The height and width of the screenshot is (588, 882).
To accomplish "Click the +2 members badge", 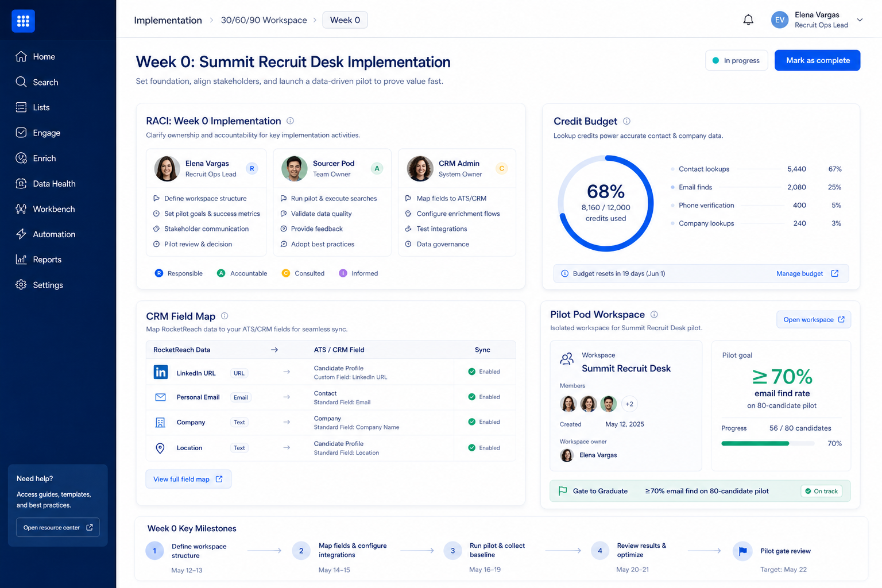I will pos(629,404).
